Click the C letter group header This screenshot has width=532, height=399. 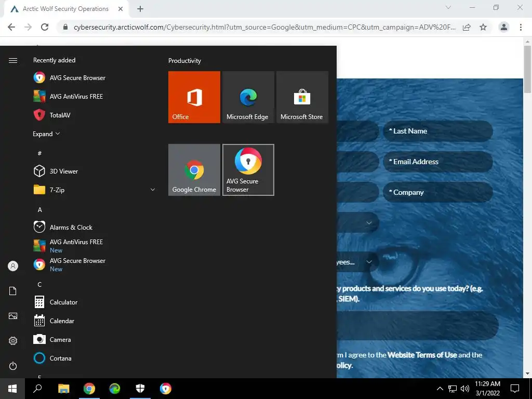coord(39,284)
